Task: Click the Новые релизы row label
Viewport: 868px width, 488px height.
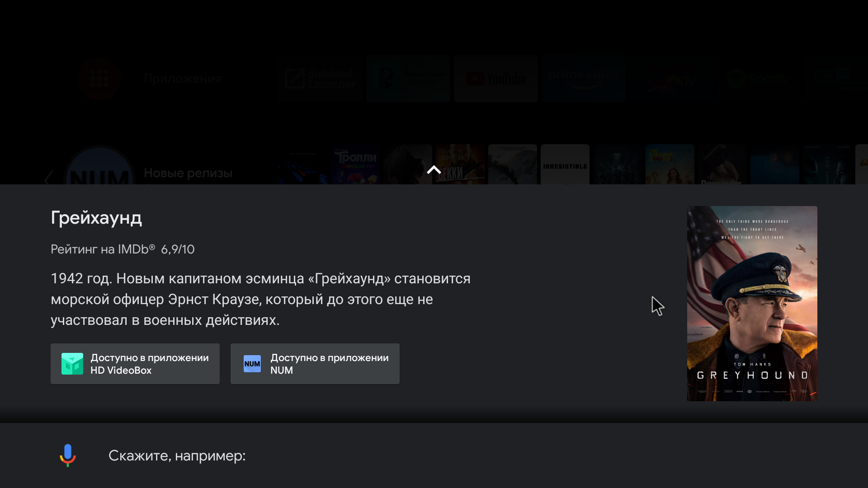Action: 188,173
